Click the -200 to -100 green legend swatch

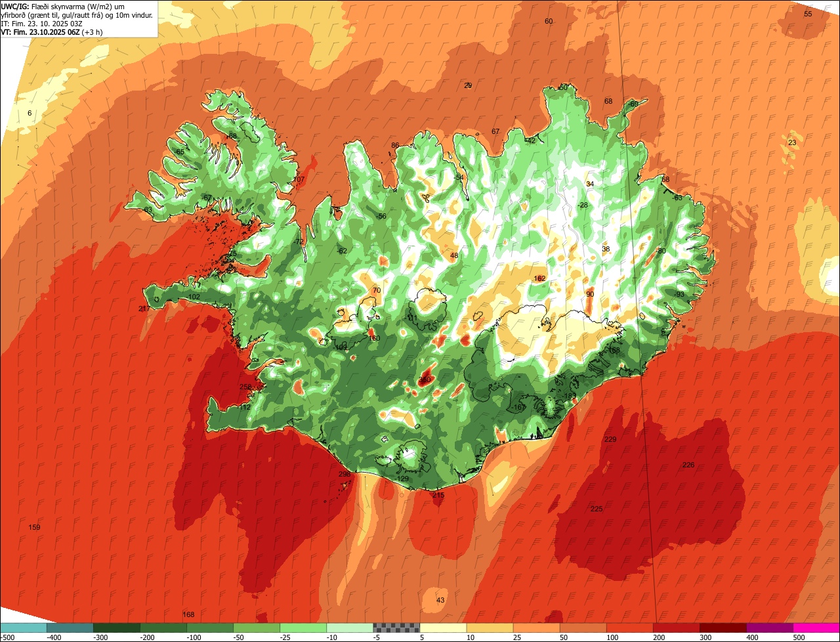tap(163, 628)
